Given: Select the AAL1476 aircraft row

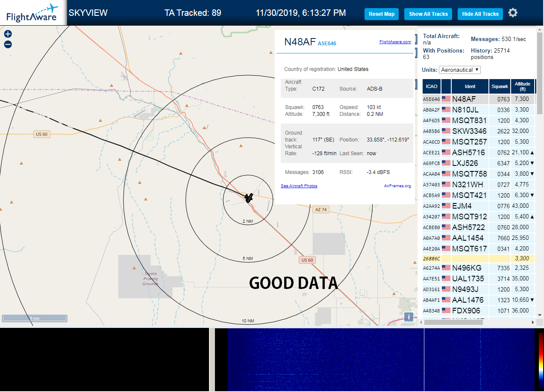Looking at the screenshot, I should [479, 300].
